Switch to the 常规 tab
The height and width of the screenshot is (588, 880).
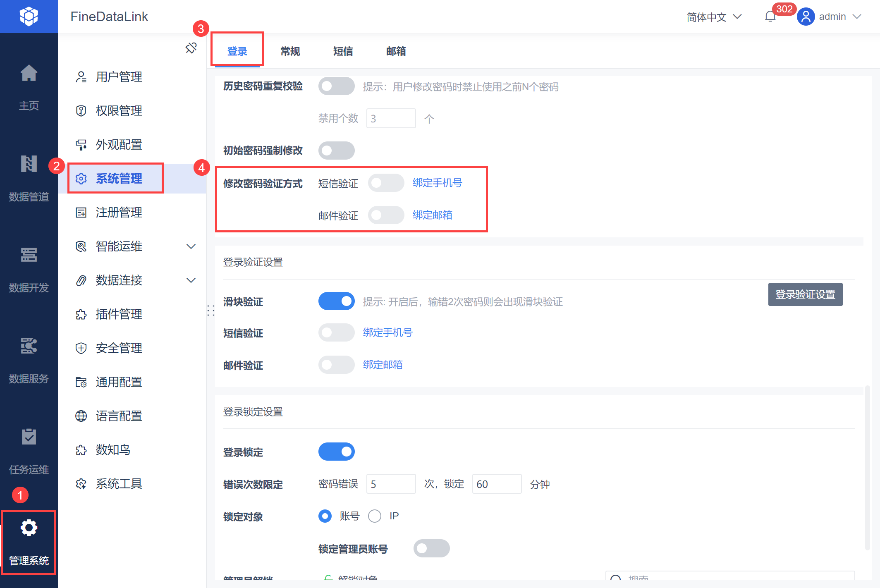290,51
